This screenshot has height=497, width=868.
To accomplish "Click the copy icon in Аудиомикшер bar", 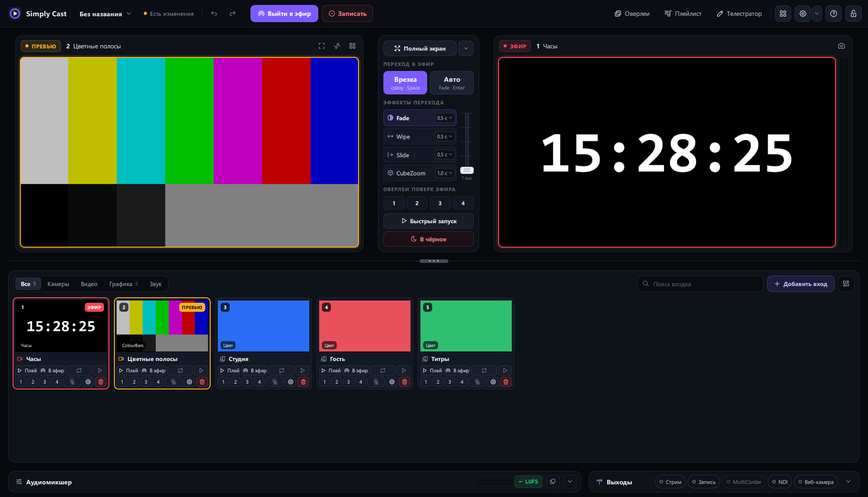I will pyautogui.click(x=552, y=482).
